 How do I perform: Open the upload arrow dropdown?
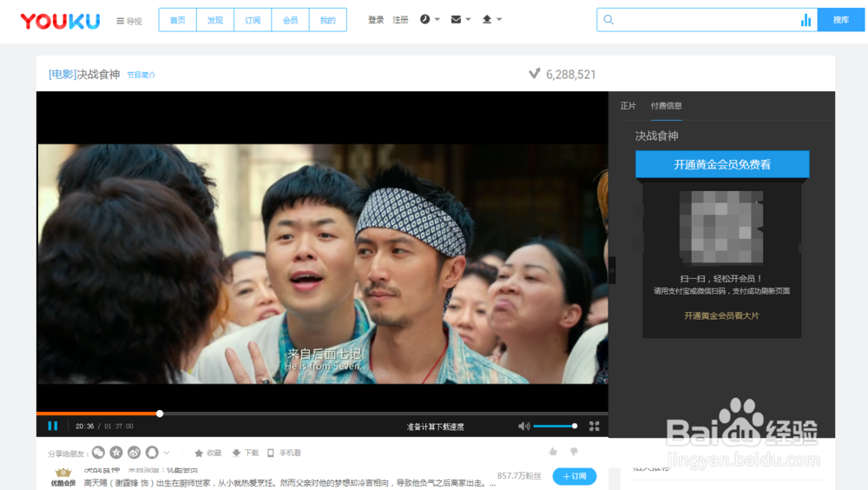(x=491, y=19)
